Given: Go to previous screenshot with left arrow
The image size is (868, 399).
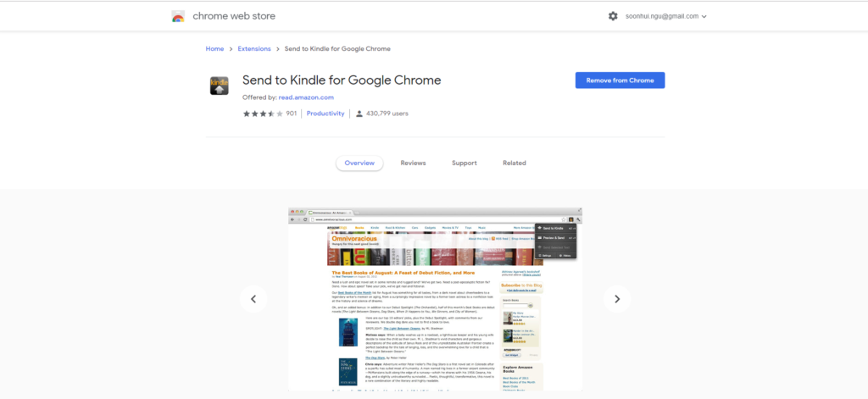Looking at the screenshot, I should [x=253, y=299].
